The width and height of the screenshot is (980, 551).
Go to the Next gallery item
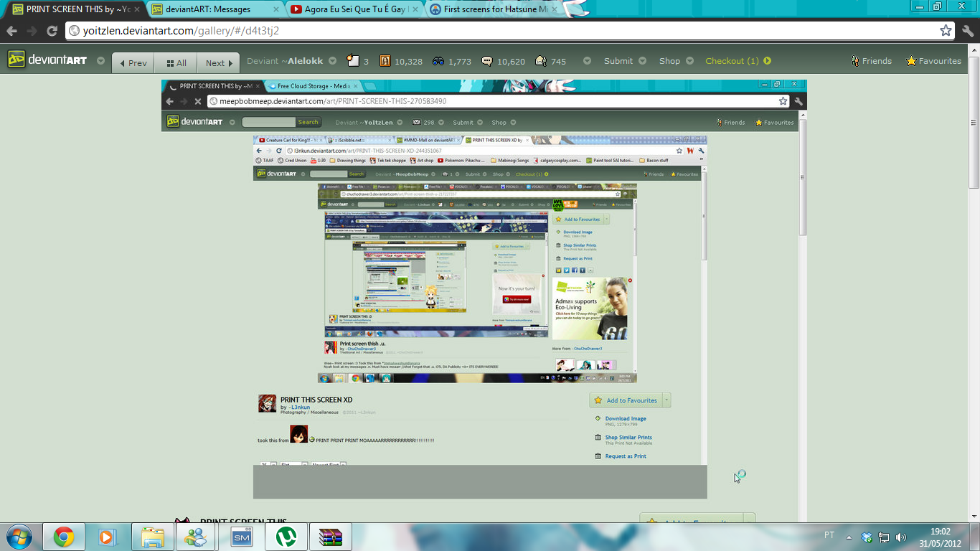(218, 63)
